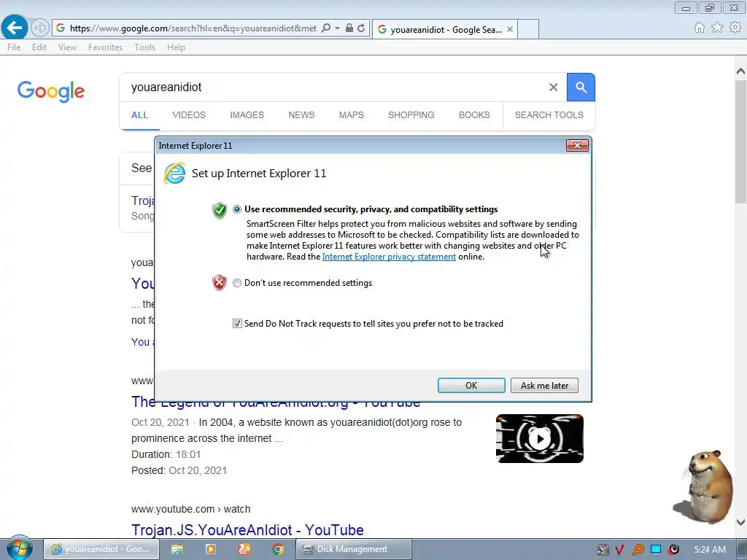Click the vertical scrollbar thumb
Viewport: 747px width, 560px height.
pos(740,141)
